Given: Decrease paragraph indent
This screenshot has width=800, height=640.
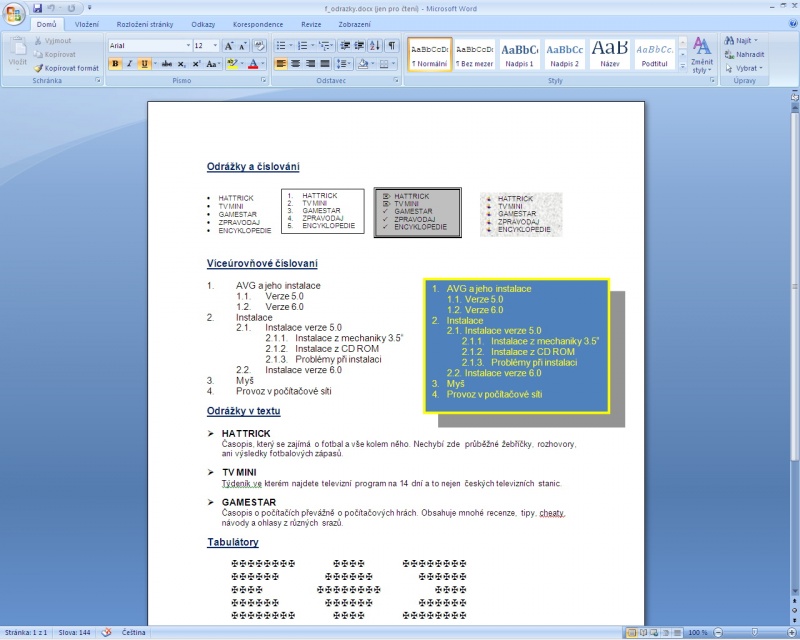Looking at the screenshot, I should pyautogui.click(x=345, y=46).
